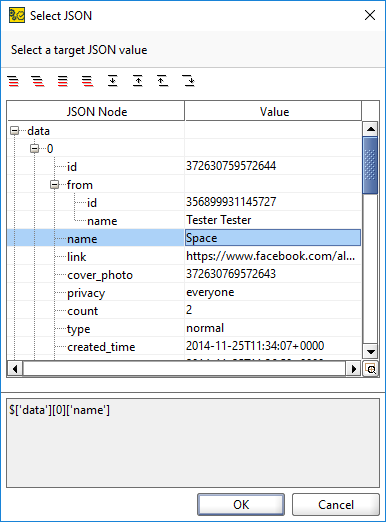Select the type tree node
This screenshot has width=386, height=522.
point(79,329)
